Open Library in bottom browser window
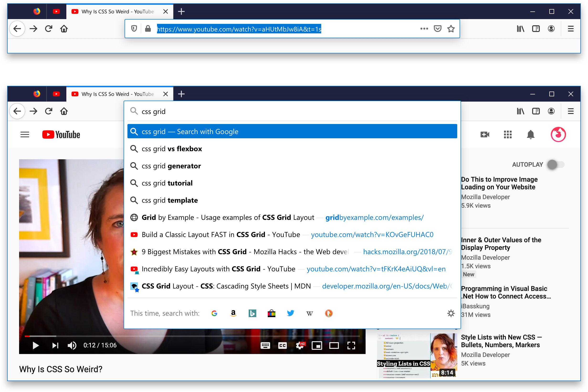 (x=520, y=111)
